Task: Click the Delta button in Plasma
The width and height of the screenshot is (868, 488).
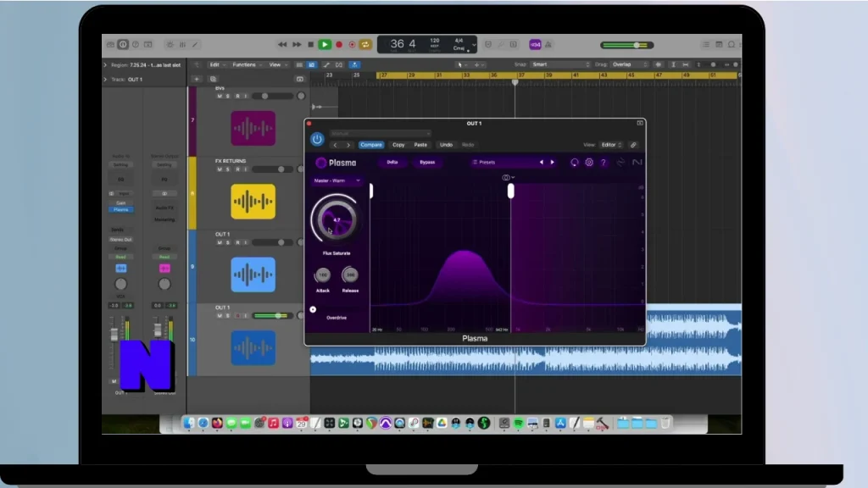Action: (x=392, y=162)
